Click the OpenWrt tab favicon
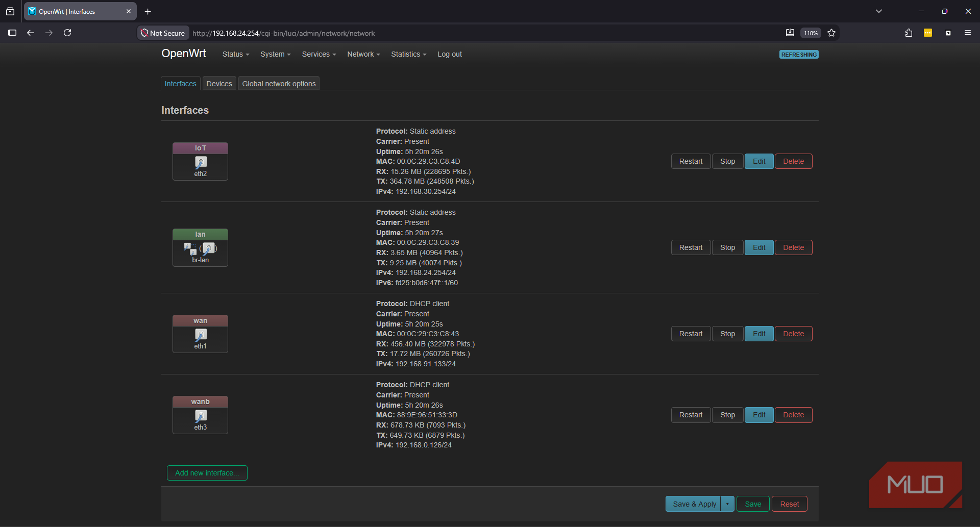The image size is (980, 527). [32, 11]
